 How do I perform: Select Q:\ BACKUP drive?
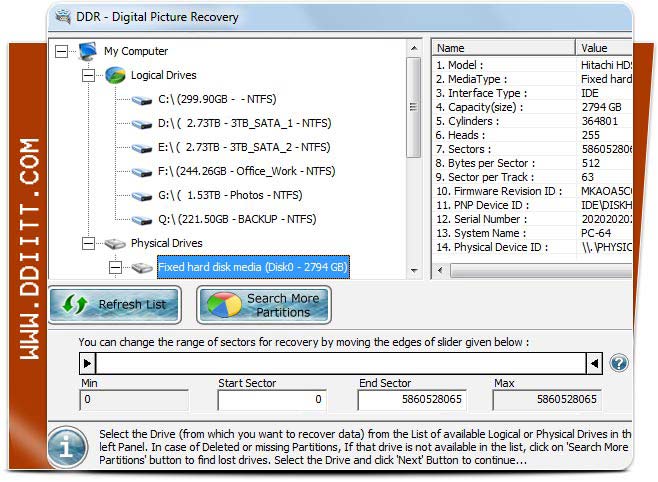[x=237, y=219]
